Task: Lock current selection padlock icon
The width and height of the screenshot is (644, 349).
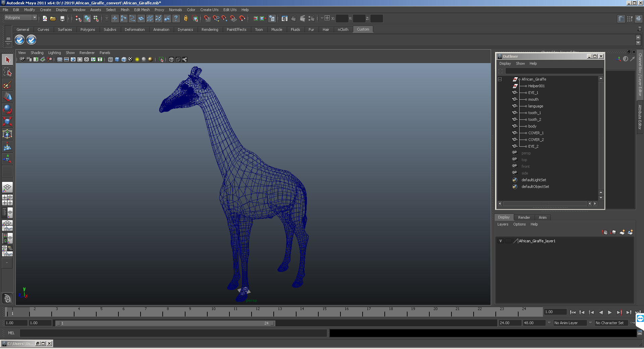Action: pos(185,18)
